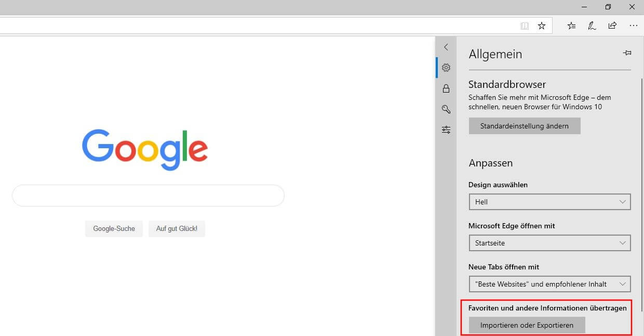Click Standardeinstellung ändern button
644x336 pixels.
525,126
